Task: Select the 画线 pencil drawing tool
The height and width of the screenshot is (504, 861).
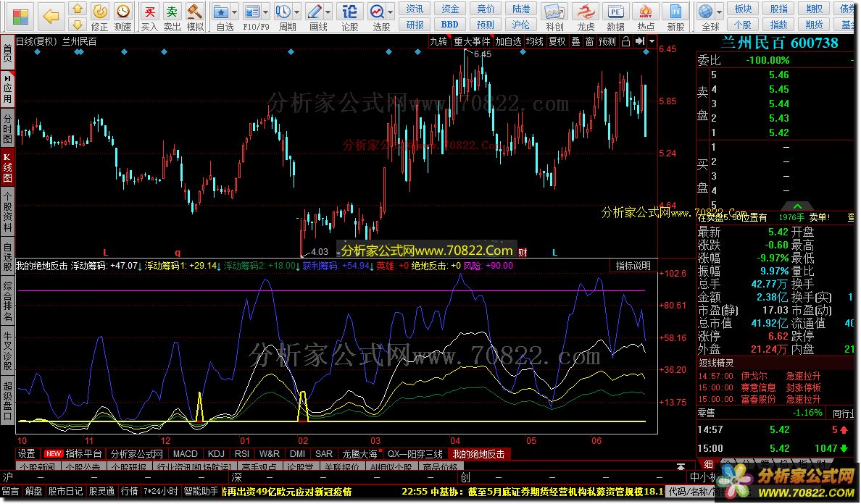Action: click(x=315, y=11)
